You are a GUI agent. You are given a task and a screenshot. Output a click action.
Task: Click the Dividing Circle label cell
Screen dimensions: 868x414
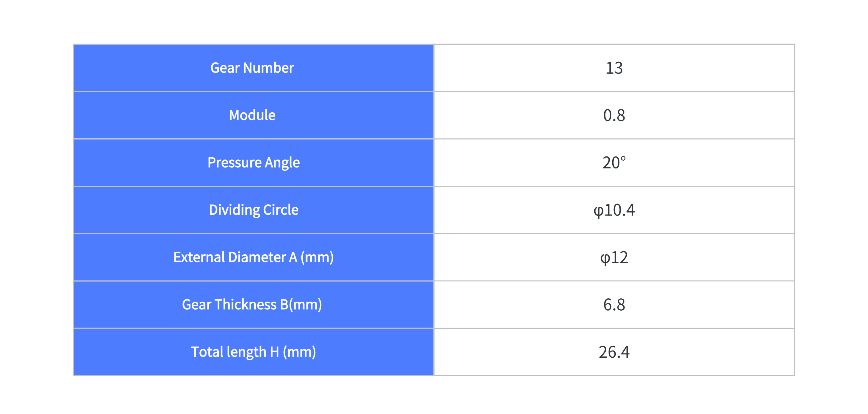253,210
